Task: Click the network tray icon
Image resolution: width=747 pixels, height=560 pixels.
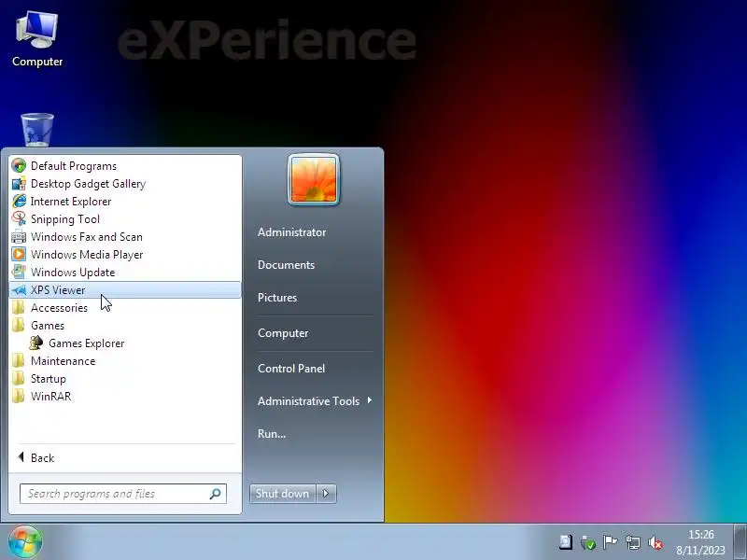Action: 633,542
